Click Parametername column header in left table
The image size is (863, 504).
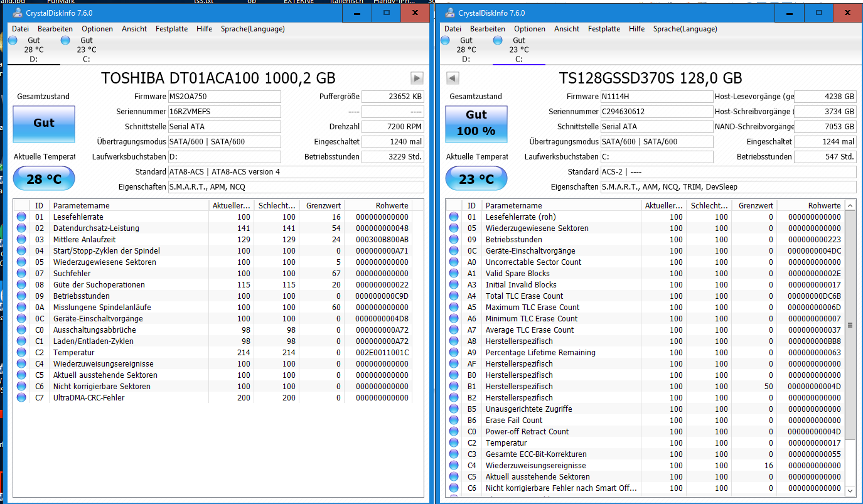click(129, 205)
